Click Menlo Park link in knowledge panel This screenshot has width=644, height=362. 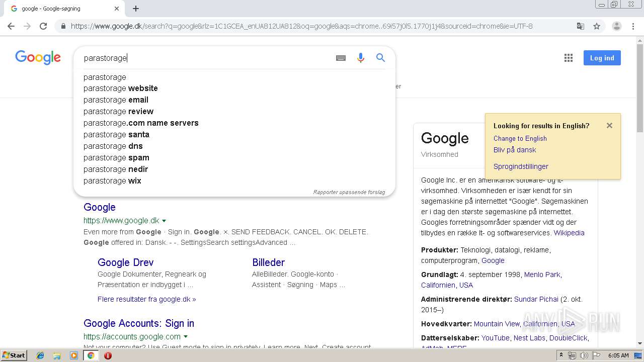click(x=542, y=275)
